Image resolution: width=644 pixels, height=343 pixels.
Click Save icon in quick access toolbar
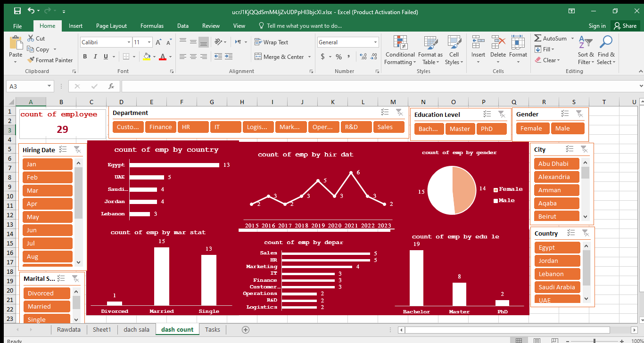coord(17,11)
